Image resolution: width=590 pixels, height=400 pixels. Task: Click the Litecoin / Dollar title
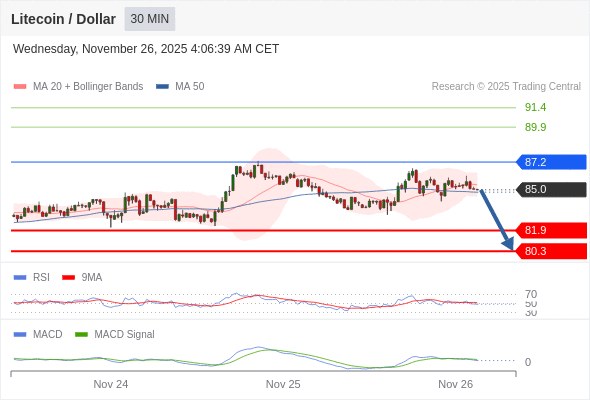point(63,19)
